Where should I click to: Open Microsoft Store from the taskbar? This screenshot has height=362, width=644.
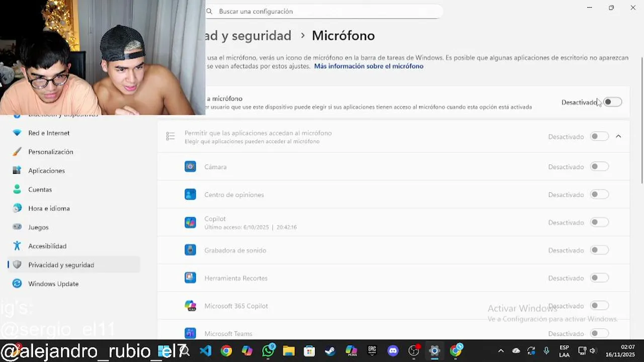click(x=309, y=350)
